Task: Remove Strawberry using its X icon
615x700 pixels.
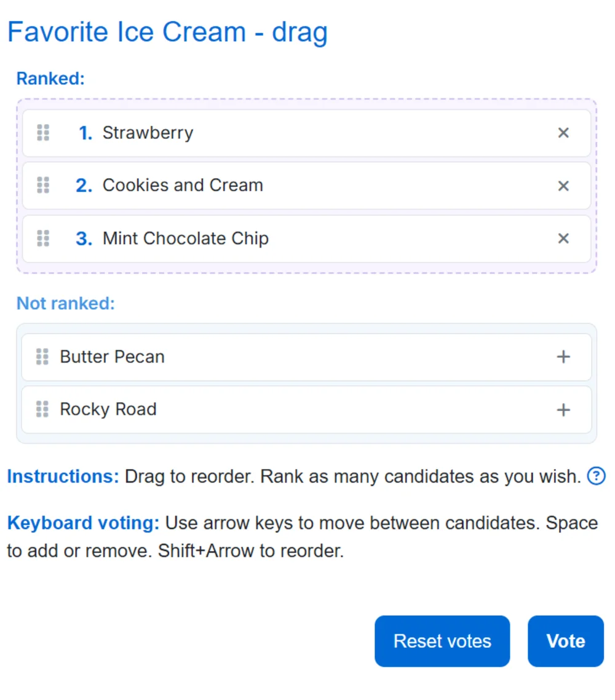Action: click(x=563, y=133)
